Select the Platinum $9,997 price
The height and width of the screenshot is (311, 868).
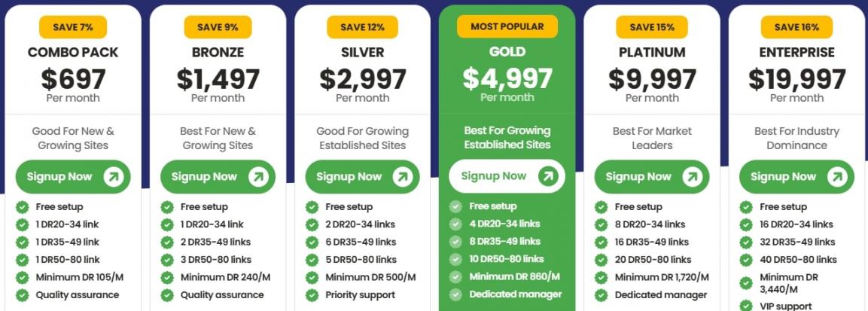click(x=652, y=79)
